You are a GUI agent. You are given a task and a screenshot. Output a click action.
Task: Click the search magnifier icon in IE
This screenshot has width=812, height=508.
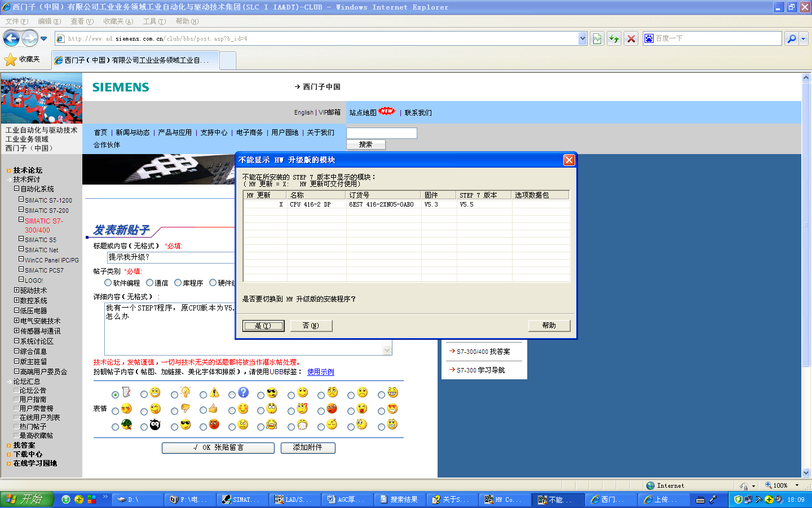pos(791,38)
